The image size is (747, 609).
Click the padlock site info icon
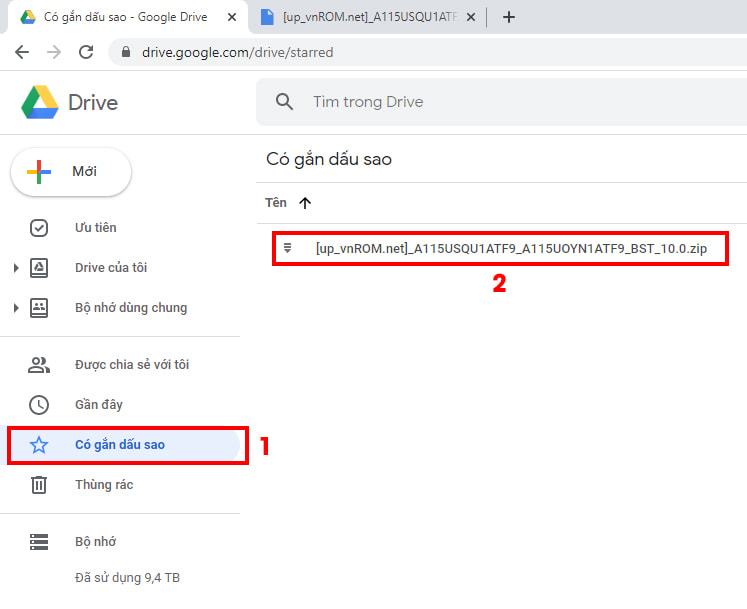pos(126,52)
